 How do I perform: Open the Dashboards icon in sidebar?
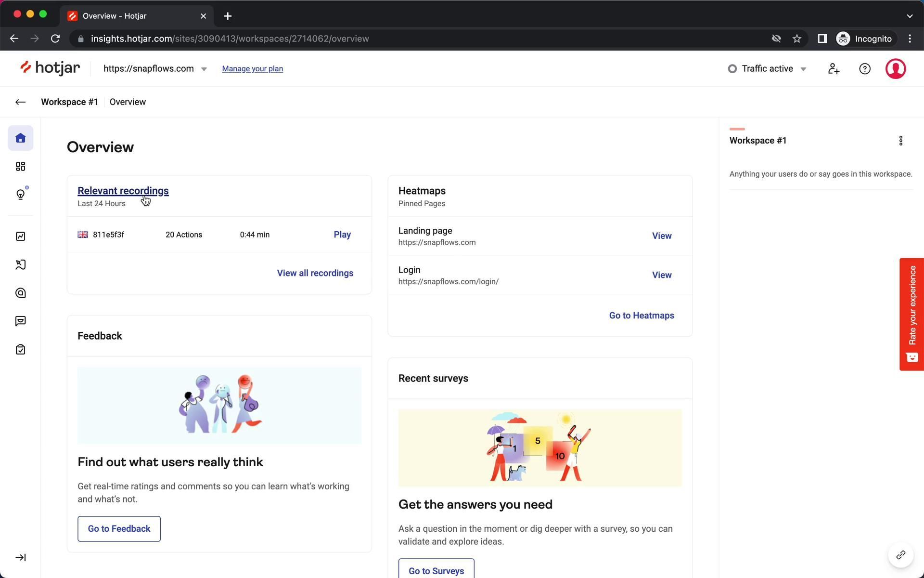pyautogui.click(x=20, y=166)
